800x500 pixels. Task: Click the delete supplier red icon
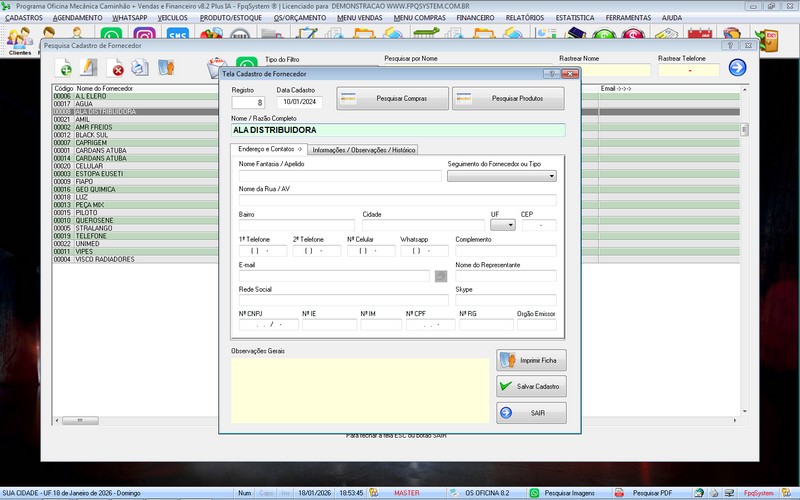click(x=116, y=68)
